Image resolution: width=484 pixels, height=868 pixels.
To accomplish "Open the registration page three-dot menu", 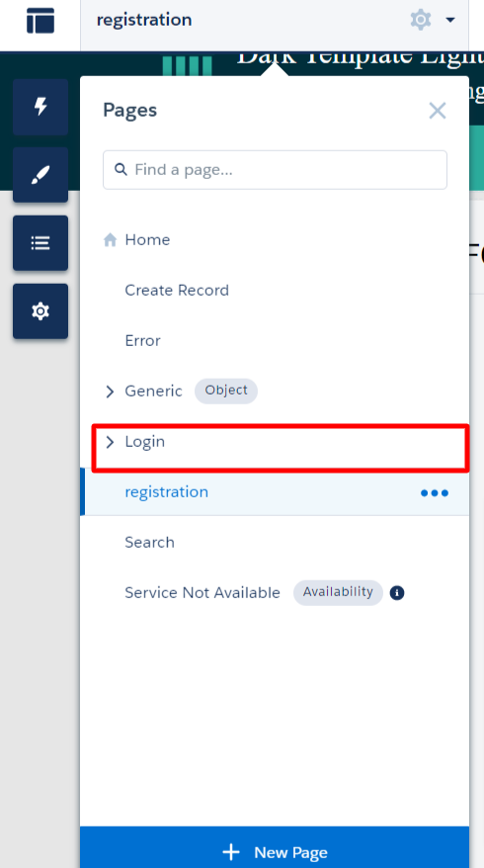I will pos(435,492).
